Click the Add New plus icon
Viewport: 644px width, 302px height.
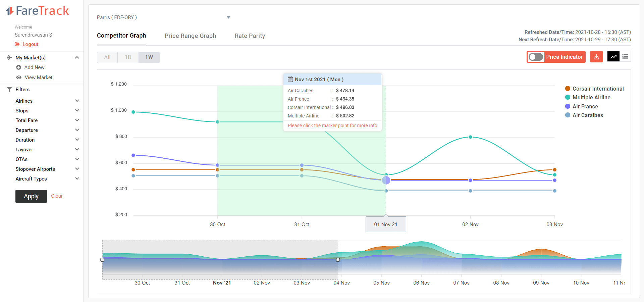pyautogui.click(x=18, y=67)
